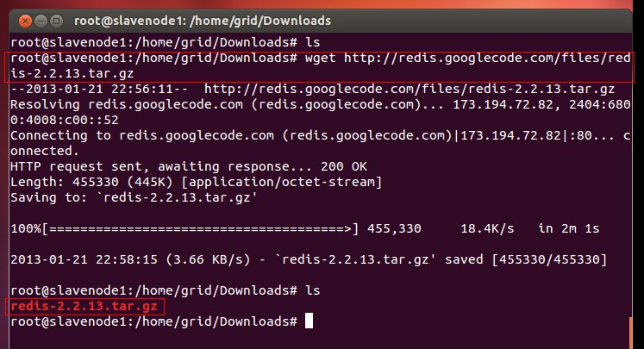Minimize the terminal window
Image resolution: width=644 pixels, height=349 pixels.
tap(42, 19)
